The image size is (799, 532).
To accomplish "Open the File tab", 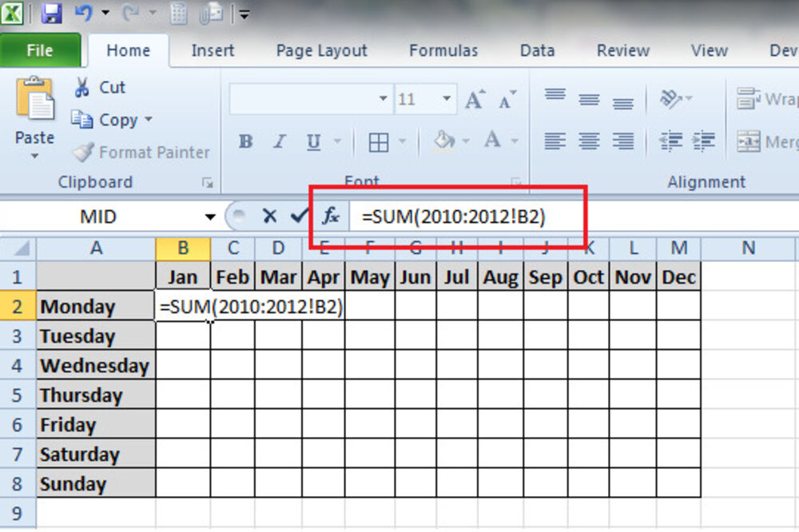I will tap(40, 49).
